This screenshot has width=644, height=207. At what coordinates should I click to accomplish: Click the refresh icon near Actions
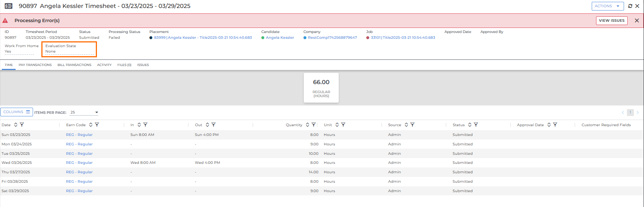coord(630,6)
